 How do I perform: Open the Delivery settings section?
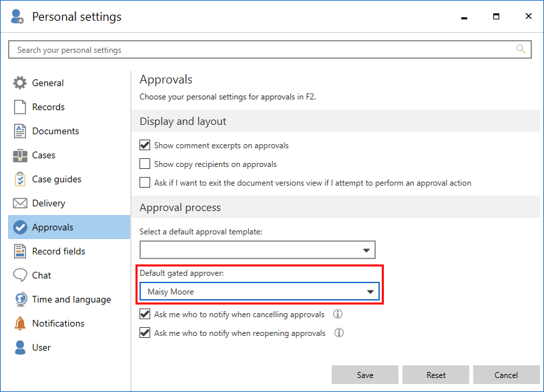69,203
